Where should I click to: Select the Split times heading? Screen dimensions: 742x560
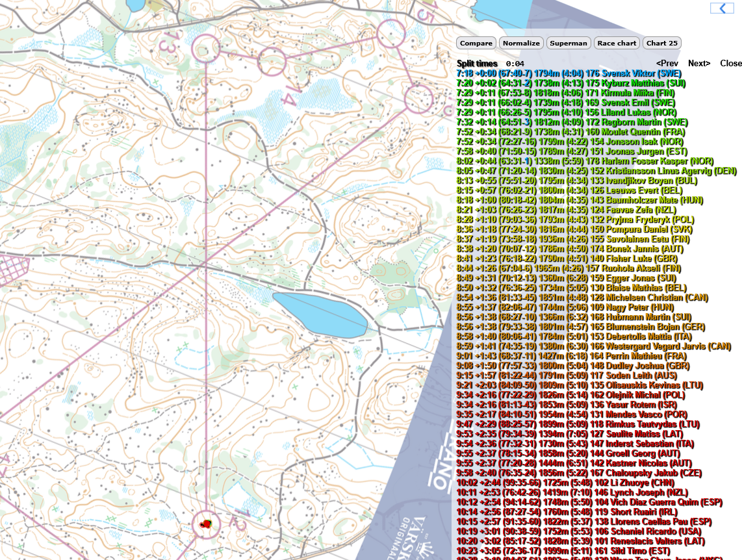[477, 64]
